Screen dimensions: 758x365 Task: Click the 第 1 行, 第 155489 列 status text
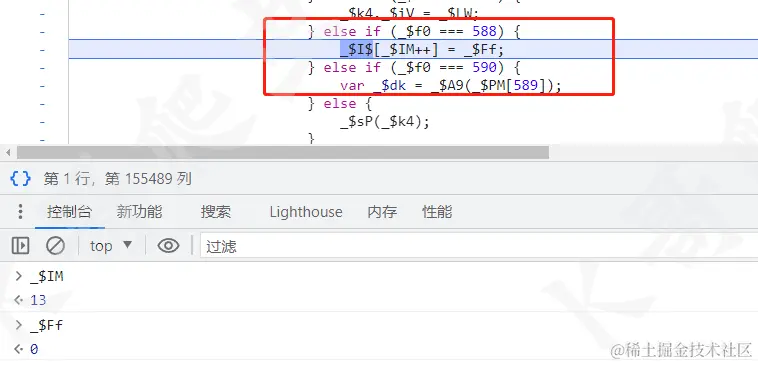click(117, 179)
